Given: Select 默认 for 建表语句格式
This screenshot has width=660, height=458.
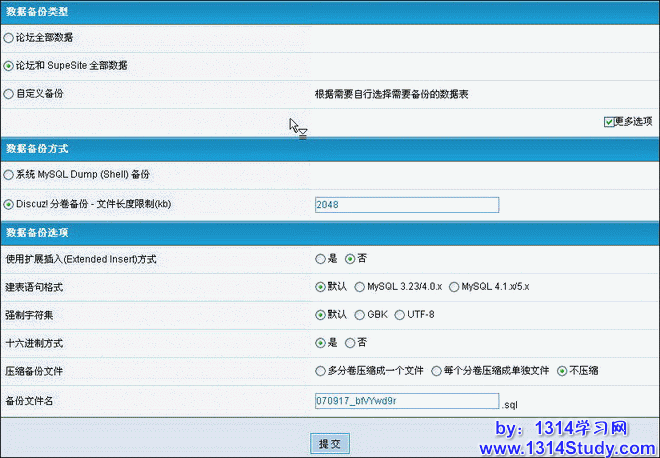Looking at the screenshot, I should click(320, 286).
